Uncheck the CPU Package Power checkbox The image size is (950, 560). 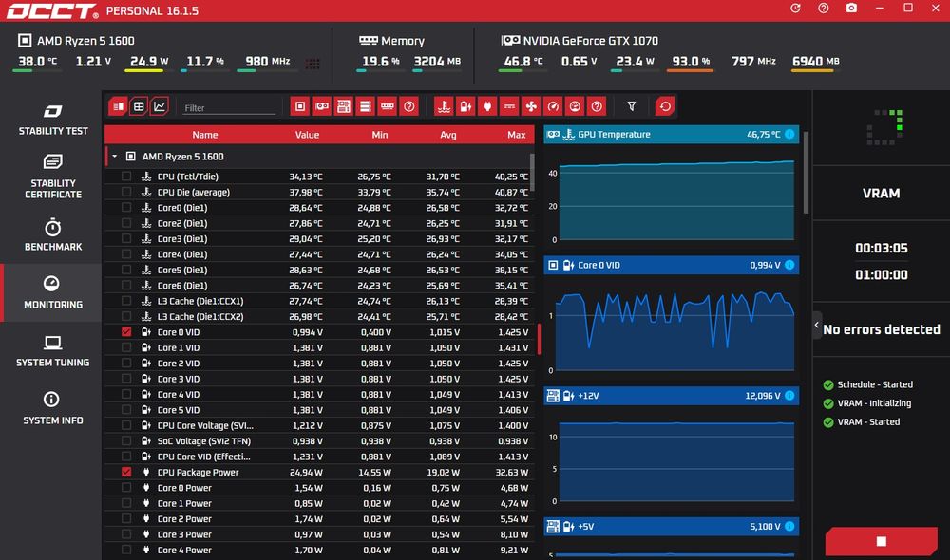coord(126,472)
